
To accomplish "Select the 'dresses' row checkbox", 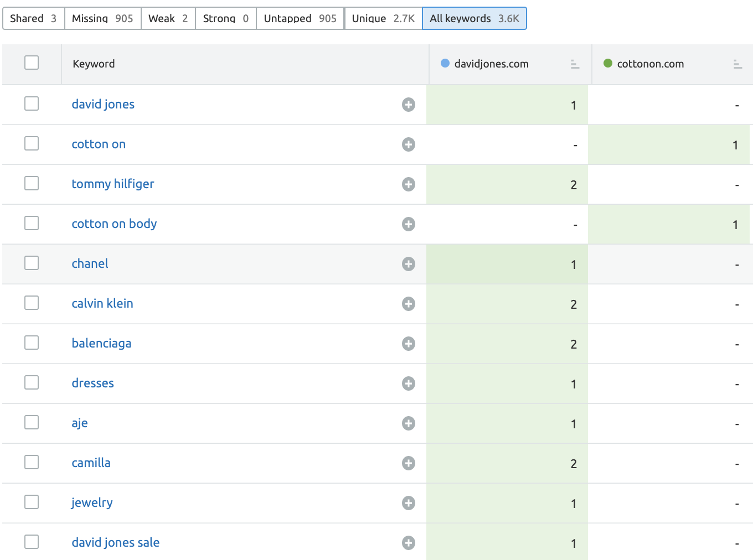I will (32, 382).
